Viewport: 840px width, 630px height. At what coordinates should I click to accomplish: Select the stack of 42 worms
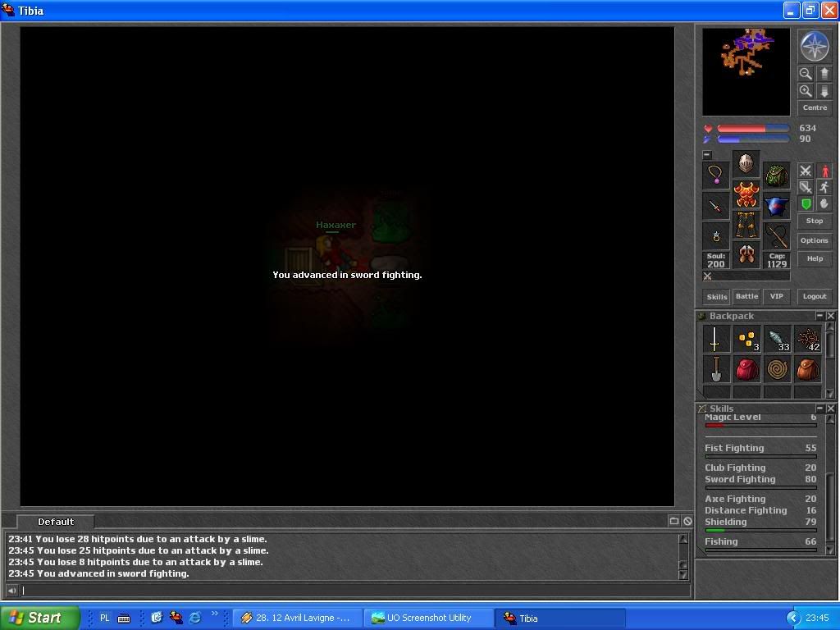807,339
